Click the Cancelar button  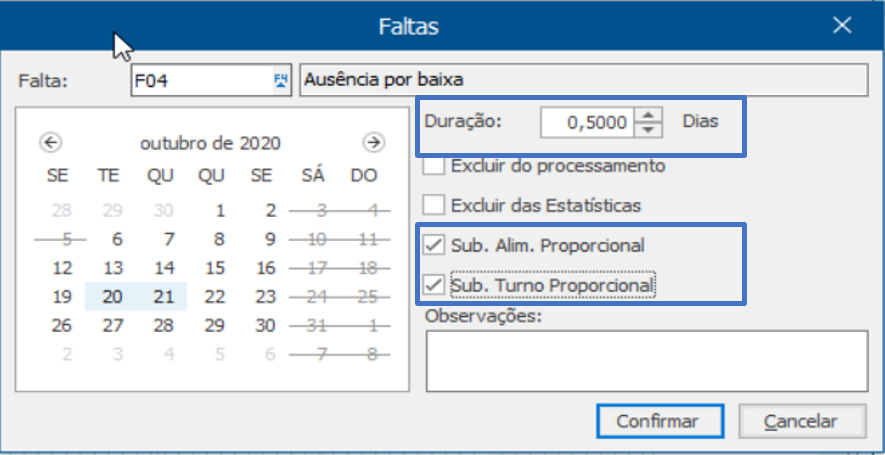[x=802, y=421]
